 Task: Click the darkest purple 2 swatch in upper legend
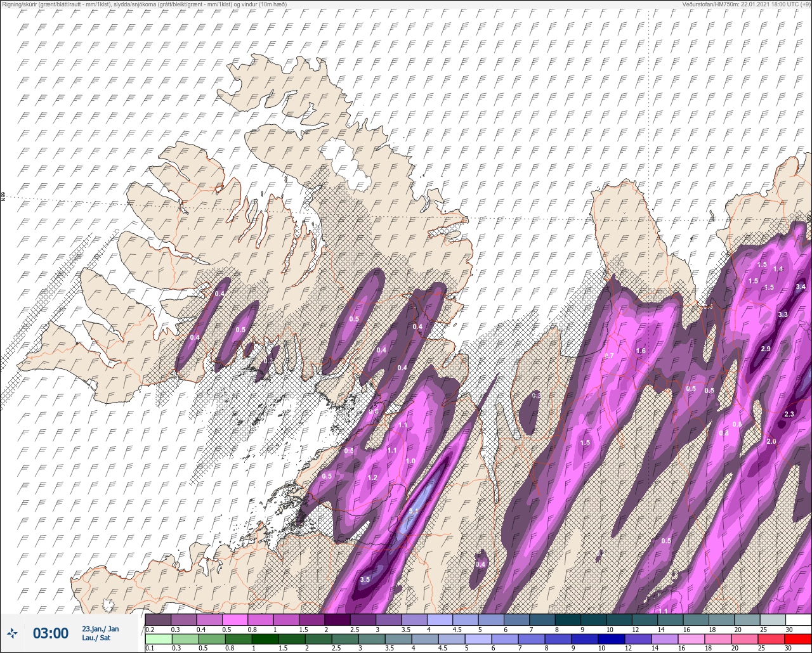click(x=337, y=619)
